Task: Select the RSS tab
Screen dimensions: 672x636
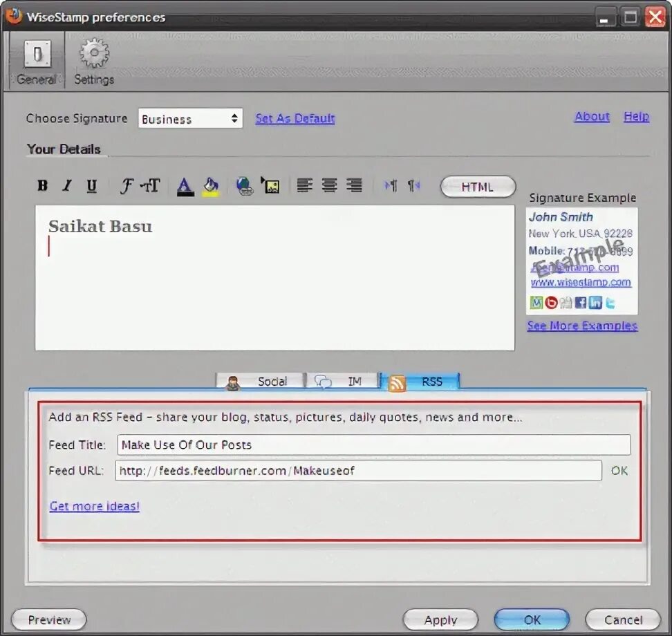Action: [x=420, y=382]
